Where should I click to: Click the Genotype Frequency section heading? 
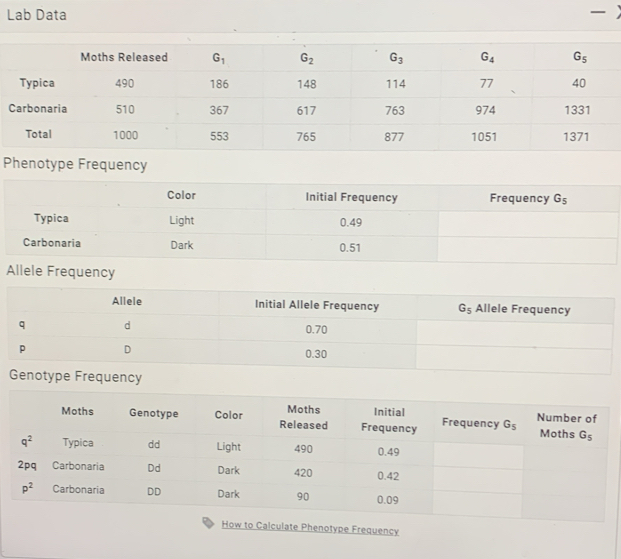click(x=75, y=376)
